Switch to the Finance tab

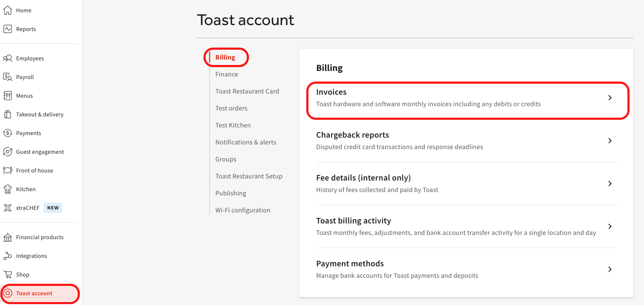(x=226, y=74)
